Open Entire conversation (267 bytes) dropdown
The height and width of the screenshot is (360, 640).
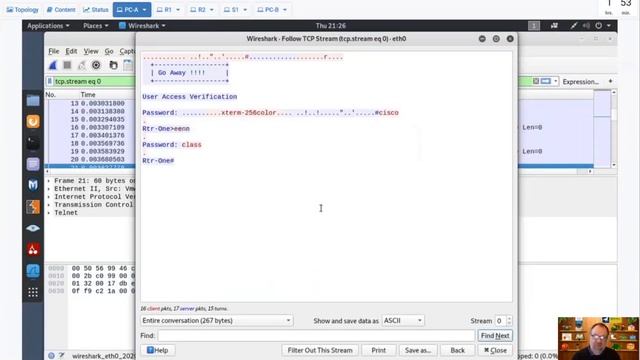216,321
